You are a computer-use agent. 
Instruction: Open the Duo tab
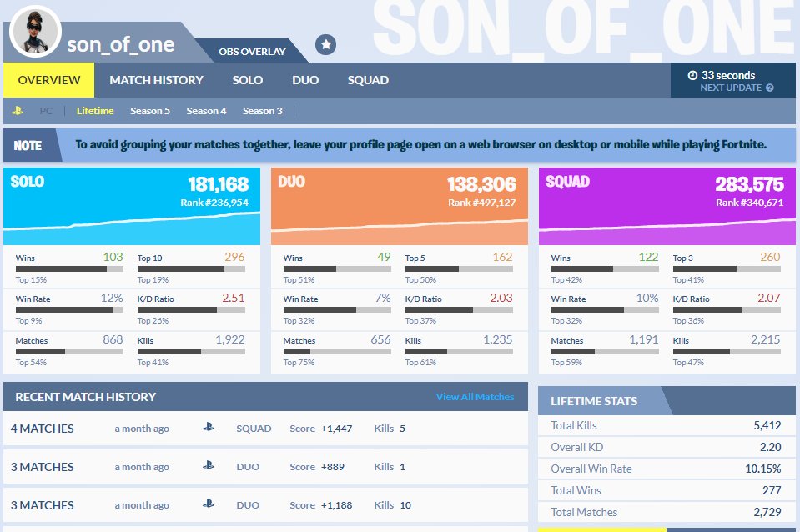pyautogui.click(x=305, y=80)
